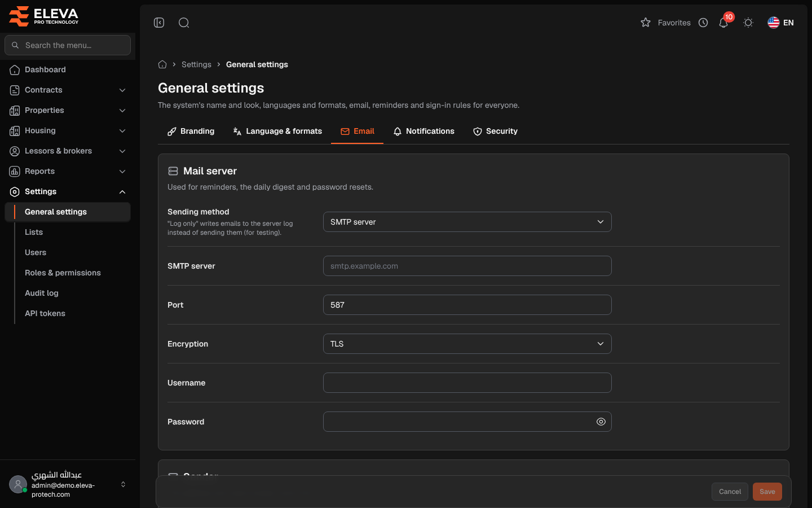Image resolution: width=812 pixels, height=508 pixels.
Task: Switch to the Branding tab
Action: pos(191,131)
